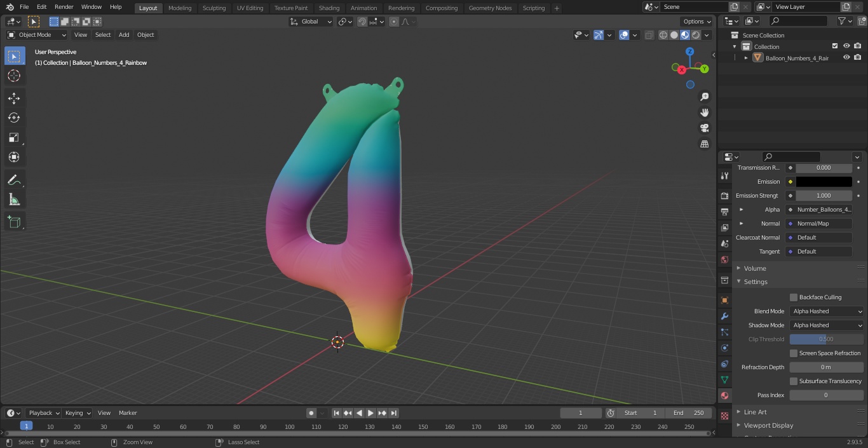Image resolution: width=868 pixels, height=448 pixels.
Task: Open the Render menu
Action: (x=64, y=7)
